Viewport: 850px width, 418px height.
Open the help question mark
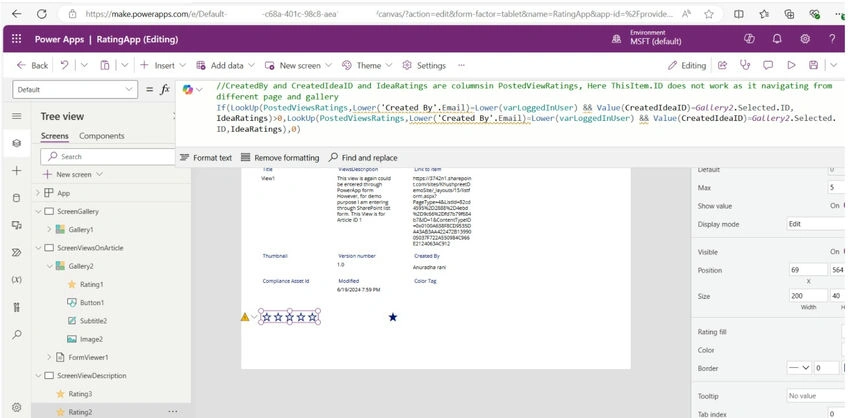click(x=833, y=40)
